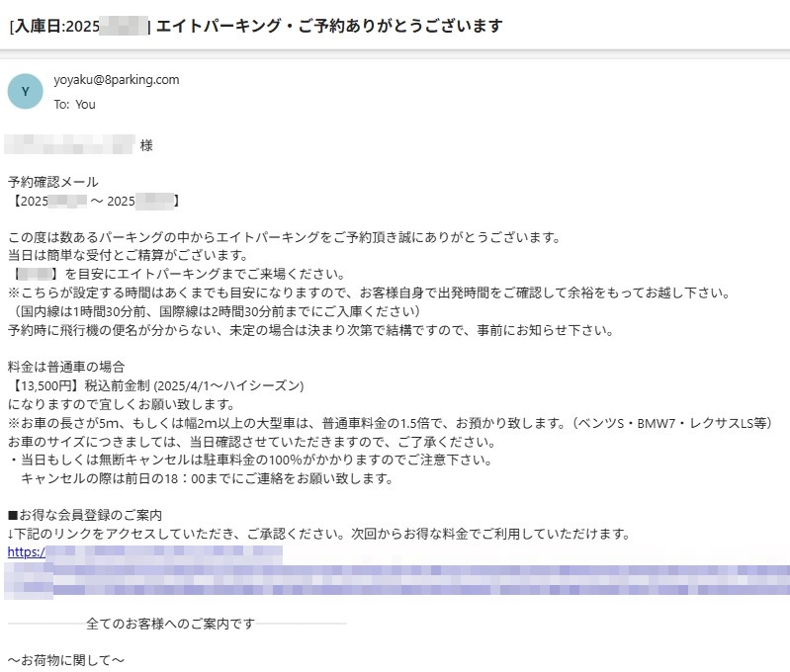Click the line ↓下記のリンクをアクセスしていただき
Image resolution: width=790 pixels, height=672 pixels.
[319, 534]
